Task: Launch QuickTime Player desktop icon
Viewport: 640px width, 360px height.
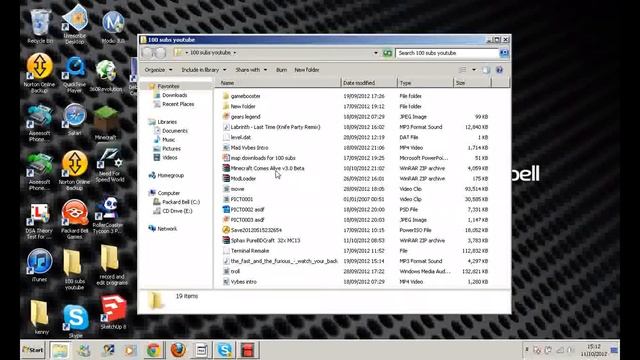Action: (75, 74)
